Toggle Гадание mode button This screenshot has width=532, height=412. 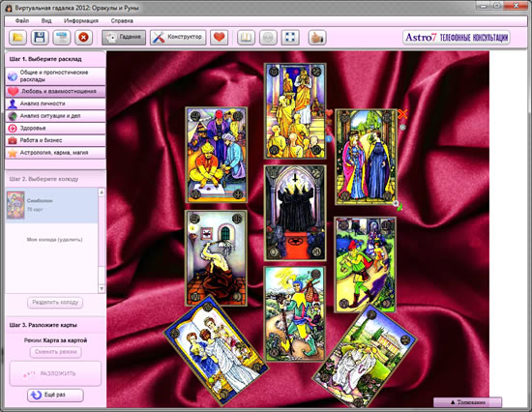[x=124, y=38]
